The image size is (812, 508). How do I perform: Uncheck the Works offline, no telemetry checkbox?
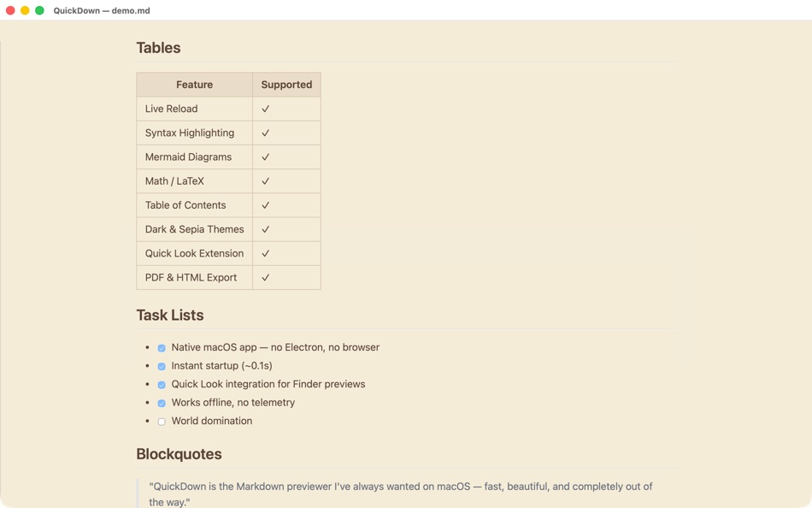[x=161, y=402]
